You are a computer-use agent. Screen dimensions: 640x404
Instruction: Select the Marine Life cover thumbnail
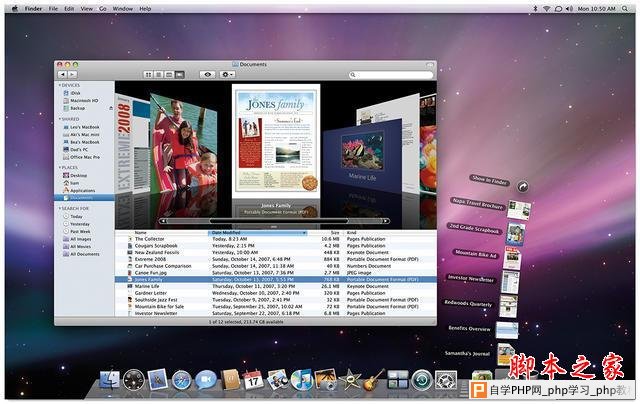[362, 155]
